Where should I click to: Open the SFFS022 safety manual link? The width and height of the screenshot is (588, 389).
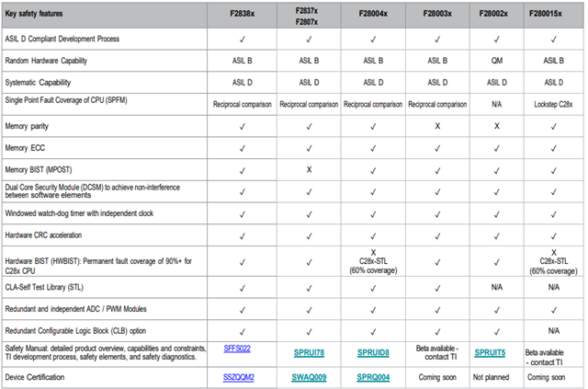[236, 348]
